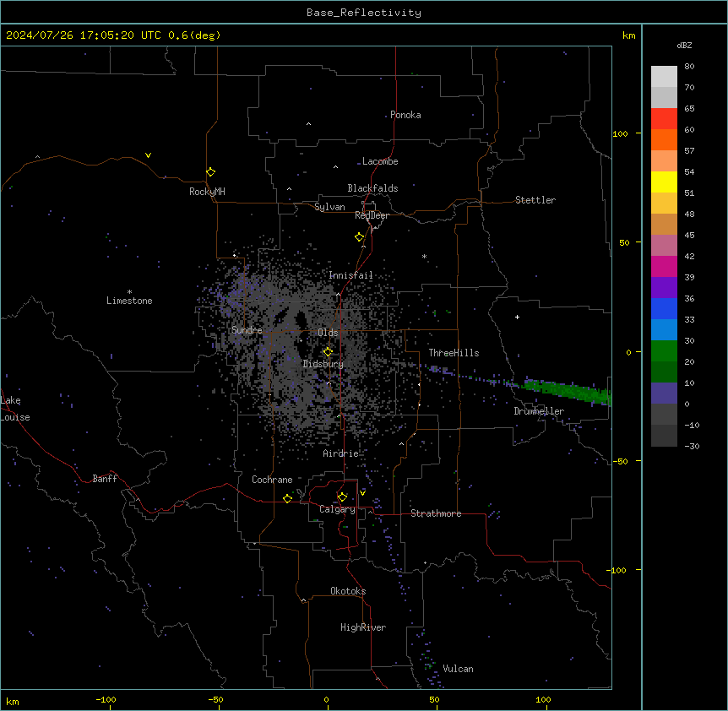Click the Sylvan label
Image resolution: width=728 pixels, height=711 pixels.
click(x=329, y=207)
